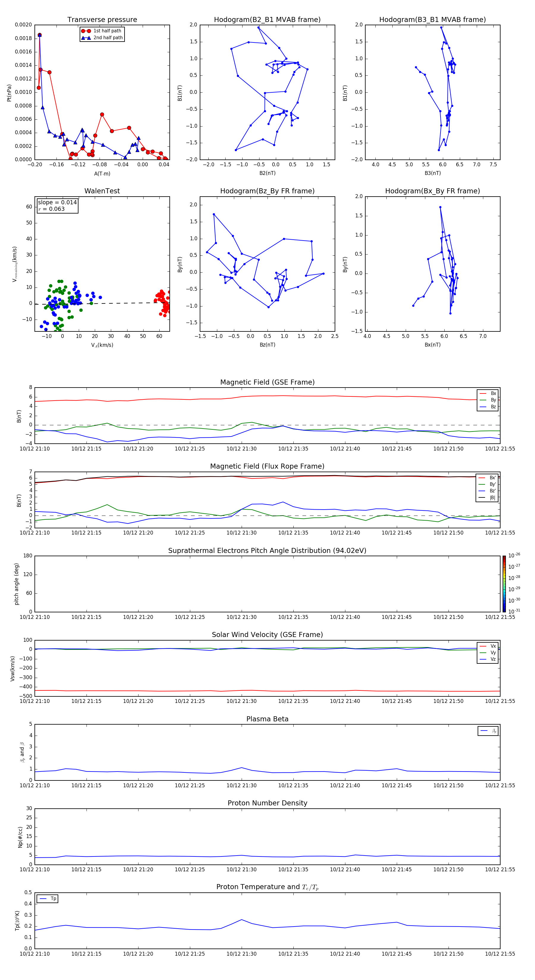The width and height of the screenshot is (535, 980).
Task: Click the 'Vsw(km/s)' axis label
Action: 12,668
